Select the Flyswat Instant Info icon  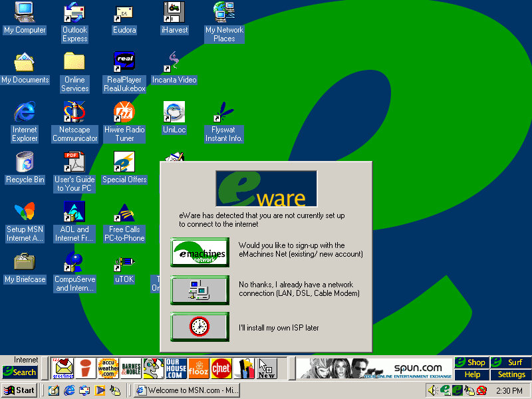(x=224, y=113)
